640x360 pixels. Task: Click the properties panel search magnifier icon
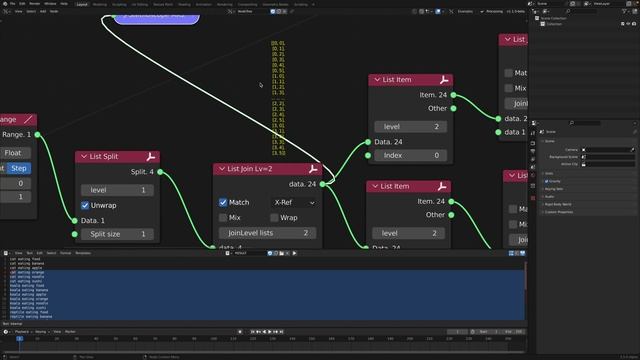coord(572,123)
